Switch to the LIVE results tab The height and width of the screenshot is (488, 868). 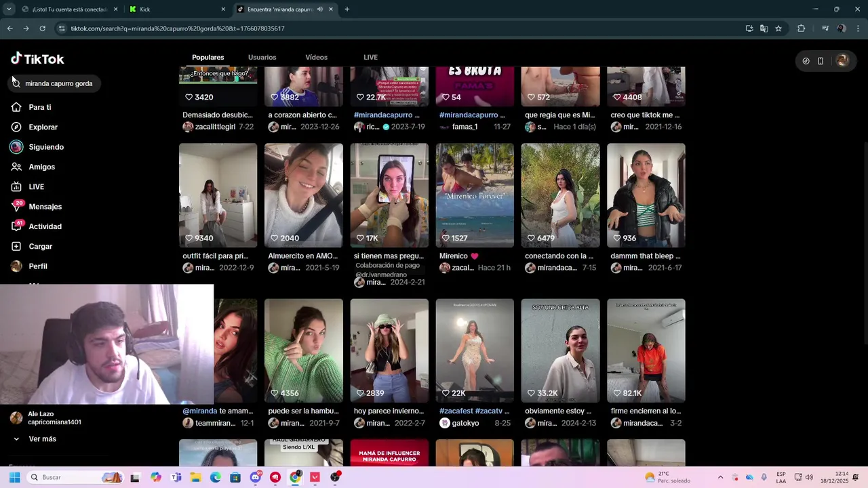point(370,57)
